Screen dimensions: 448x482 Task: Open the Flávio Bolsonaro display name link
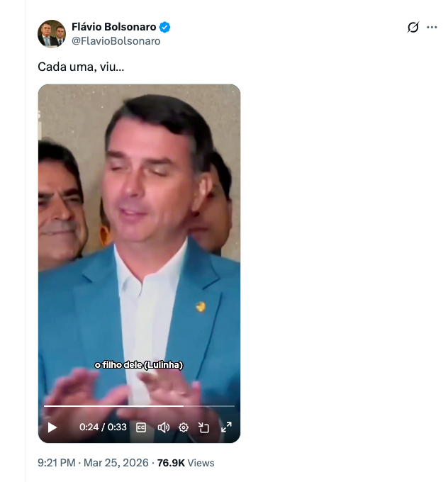pyautogui.click(x=113, y=28)
